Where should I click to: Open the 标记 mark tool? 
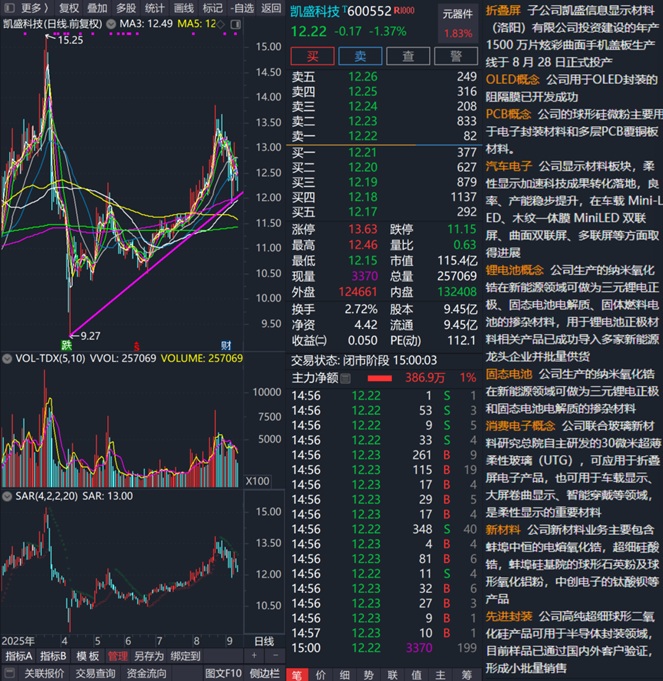point(212,8)
